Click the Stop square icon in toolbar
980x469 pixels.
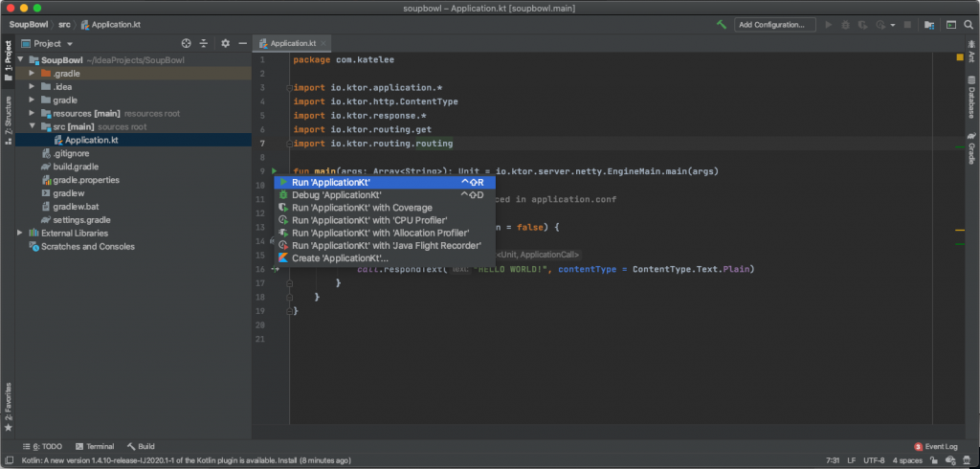click(x=907, y=24)
